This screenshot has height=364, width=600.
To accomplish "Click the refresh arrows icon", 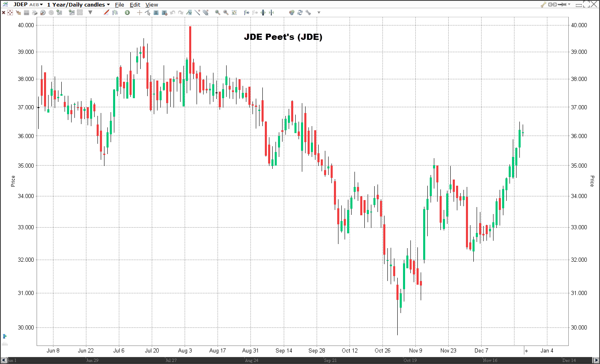I will (x=300, y=13).
